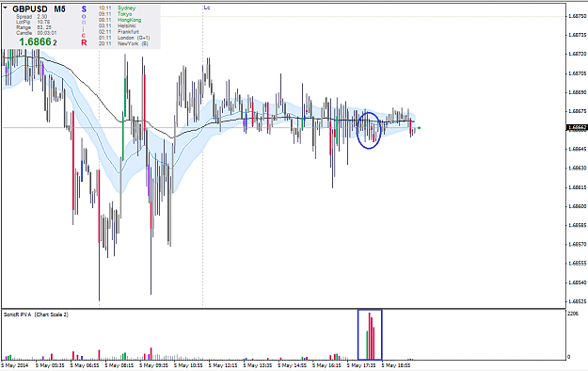
Task: Click the 5 May 08:15 time label
Action: click(119, 365)
